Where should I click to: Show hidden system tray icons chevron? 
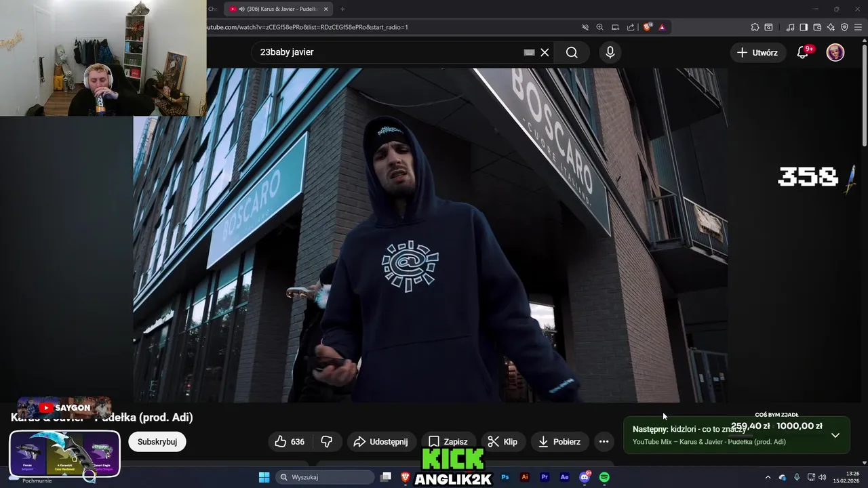768,477
